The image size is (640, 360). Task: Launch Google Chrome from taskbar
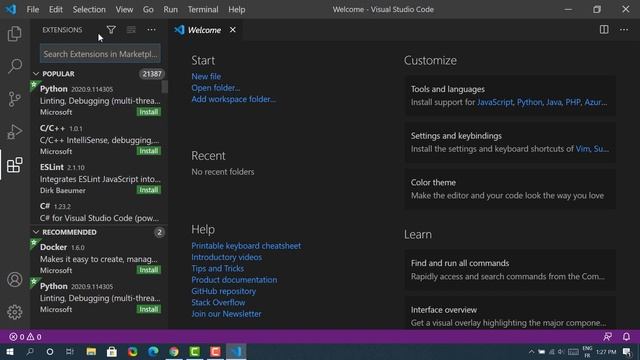click(174, 351)
